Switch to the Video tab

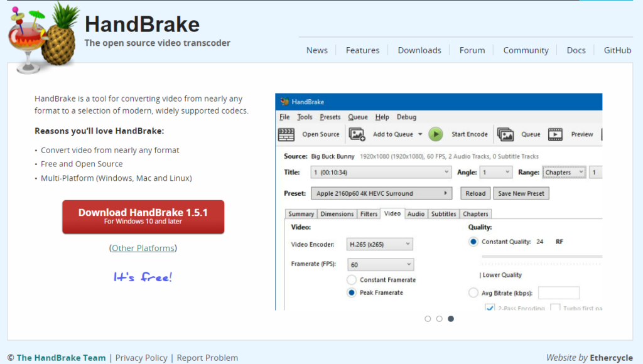coord(392,213)
